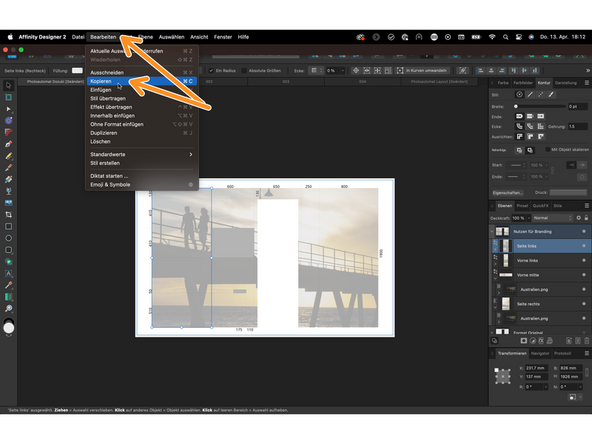Add a mask layer icon
The height and width of the screenshot is (444, 592).
(x=524, y=341)
